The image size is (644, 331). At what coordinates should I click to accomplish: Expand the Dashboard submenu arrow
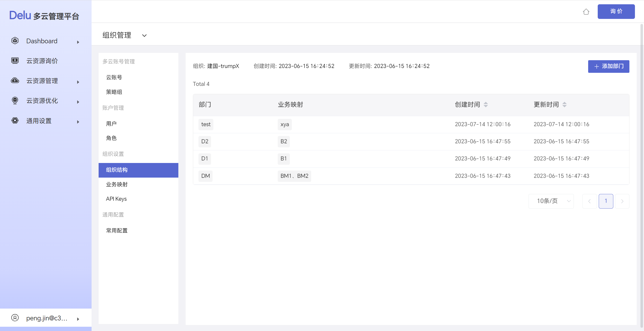[78, 42]
